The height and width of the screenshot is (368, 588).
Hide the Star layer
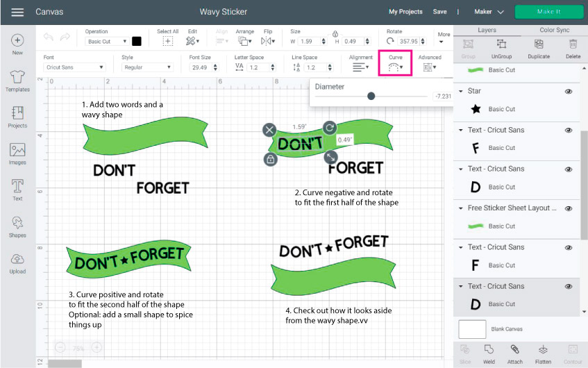569,91
